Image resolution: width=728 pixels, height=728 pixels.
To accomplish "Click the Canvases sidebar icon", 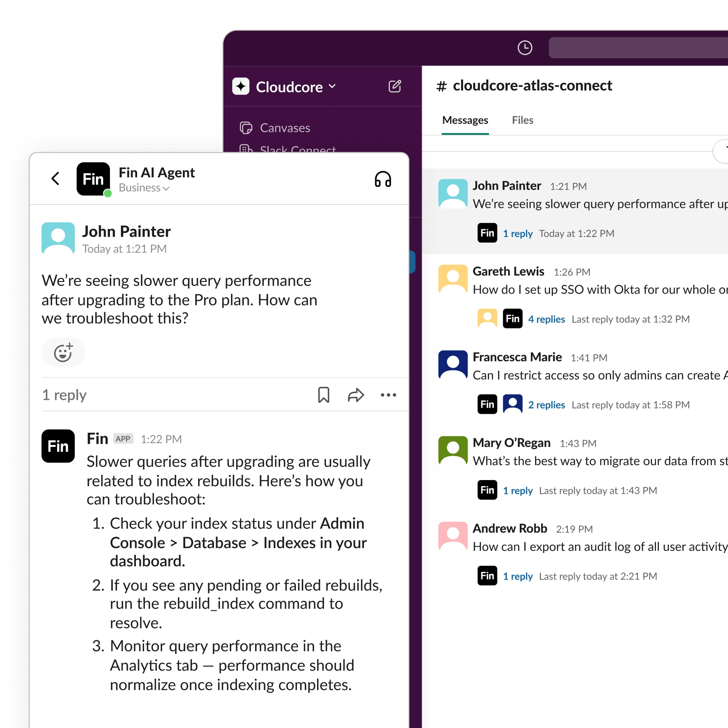I will pyautogui.click(x=246, y=128).
